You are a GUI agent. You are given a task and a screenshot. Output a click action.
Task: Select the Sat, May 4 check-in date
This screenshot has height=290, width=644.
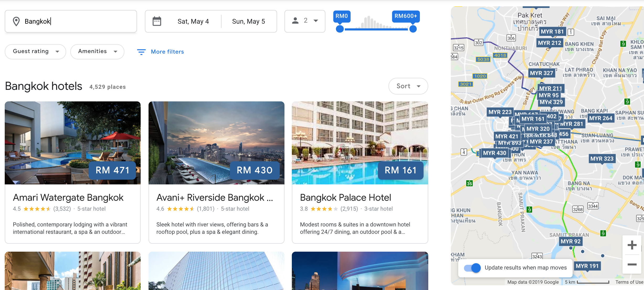(x=193, y=21)
